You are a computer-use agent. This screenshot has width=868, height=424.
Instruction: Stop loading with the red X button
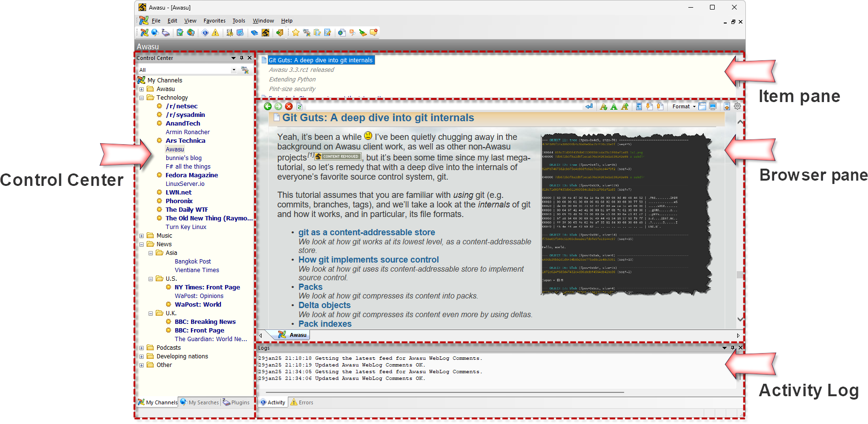[289, 106]
